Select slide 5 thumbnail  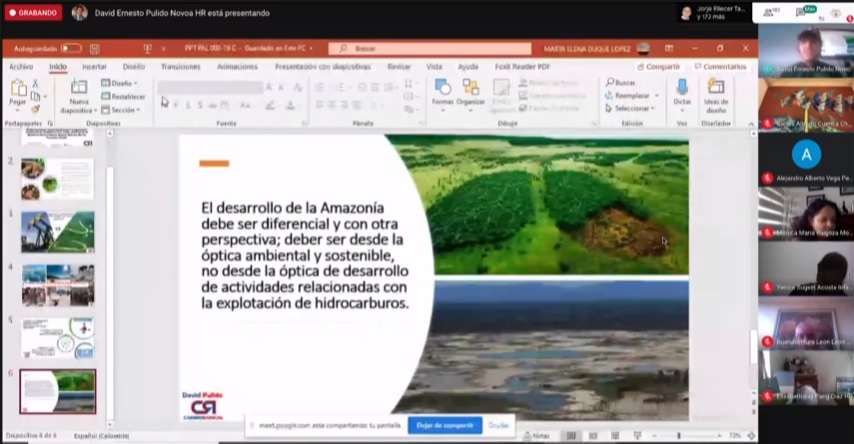pos(58,338)
